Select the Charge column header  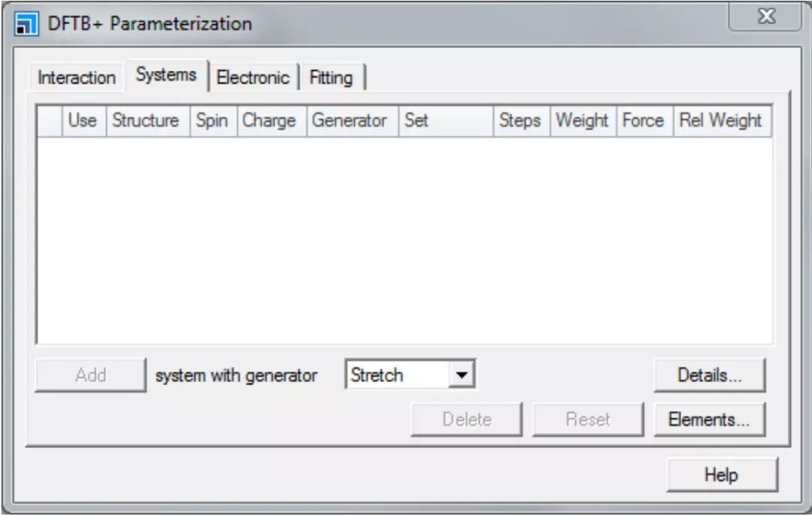pyautogui.click(x=271, y=120)
